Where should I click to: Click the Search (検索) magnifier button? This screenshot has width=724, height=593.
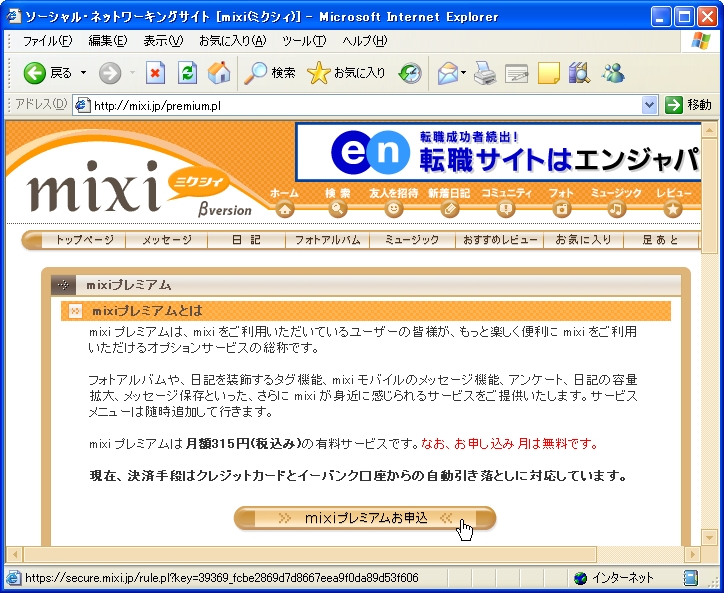[x=270, y=73]
